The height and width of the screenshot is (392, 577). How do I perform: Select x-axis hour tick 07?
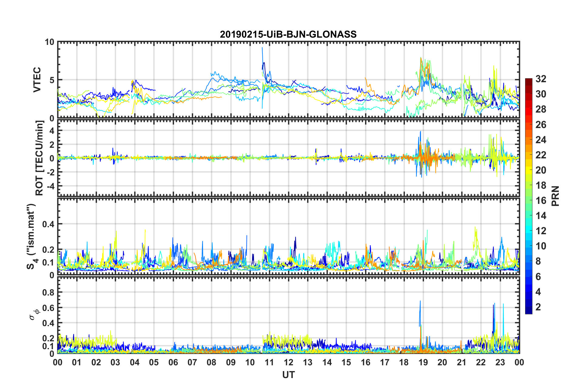click(x=192, y=363)
